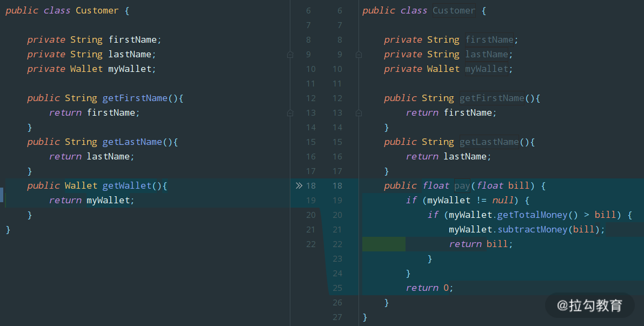Screen dimensions: 644x326
Task: Click the firstName field declaration in left pane
Action: pos(94,40)
